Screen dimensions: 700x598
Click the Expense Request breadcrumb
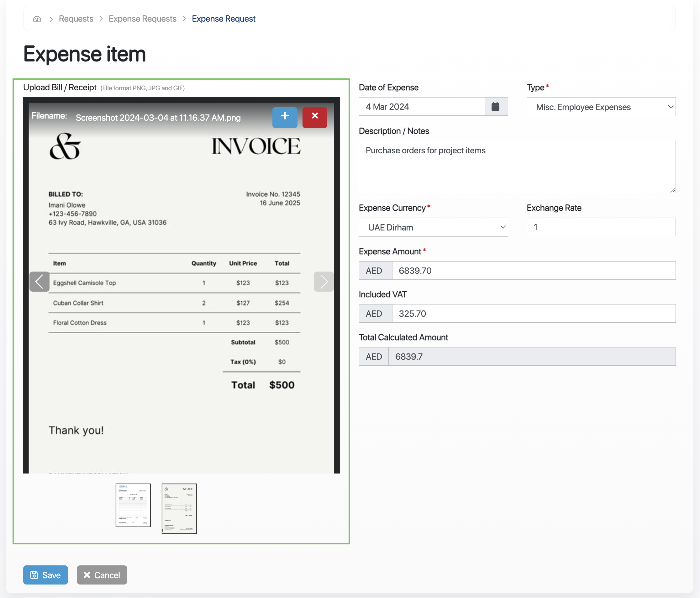tap(223, 19)
